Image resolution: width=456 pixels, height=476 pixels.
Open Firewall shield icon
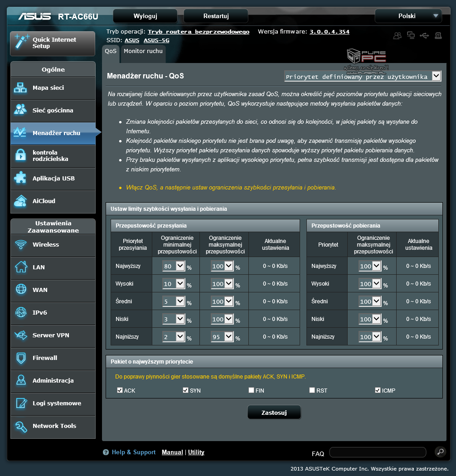click(21, 358)
